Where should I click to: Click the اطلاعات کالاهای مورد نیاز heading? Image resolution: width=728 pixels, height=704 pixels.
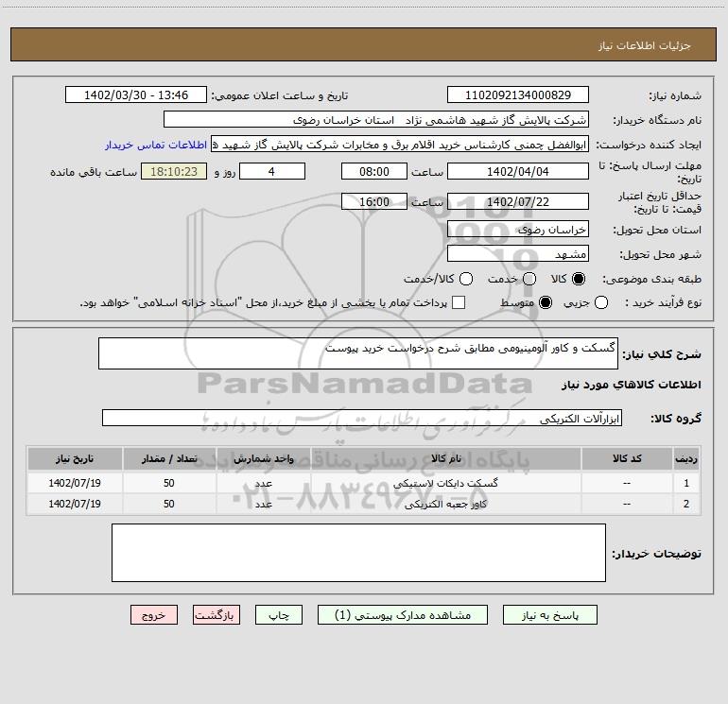point(631,385)
